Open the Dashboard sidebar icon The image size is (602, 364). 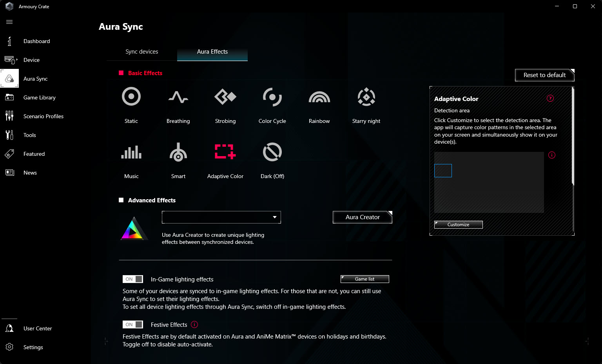tap(9, 41)
